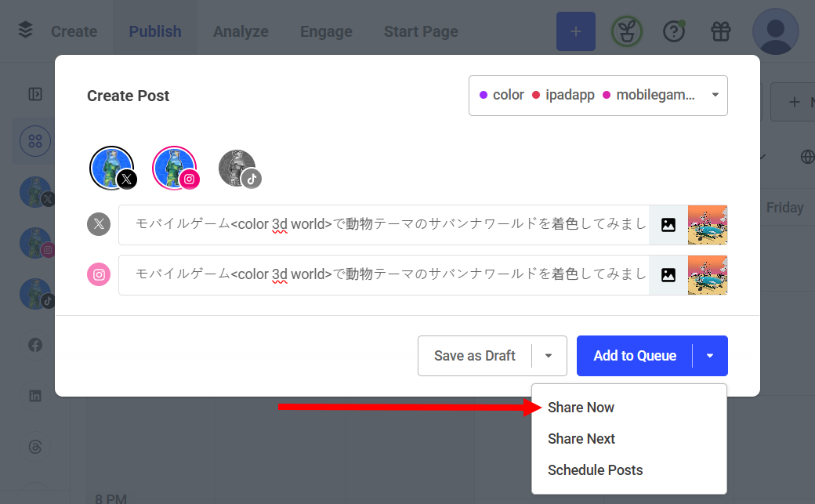Click Add to Queue button
Image resolution: width=815 pixels, height=504 pixels.
pos(635,356)
